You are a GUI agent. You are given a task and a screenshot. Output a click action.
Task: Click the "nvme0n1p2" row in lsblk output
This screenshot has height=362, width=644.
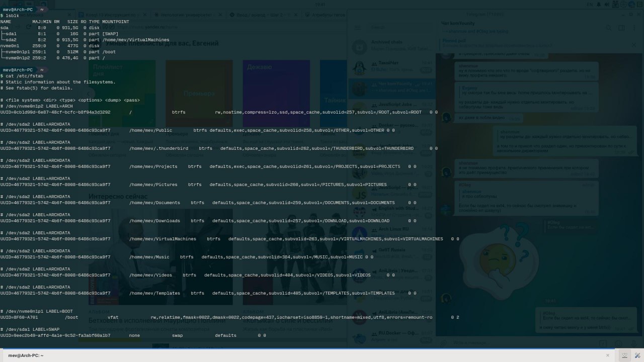pyautogui.click(x=53, y=58)
